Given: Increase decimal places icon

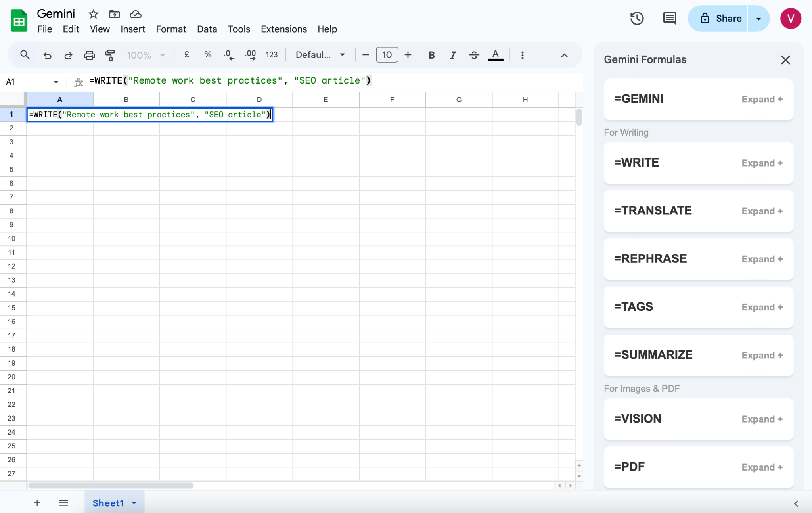Looking at the screenshot, I should click(x=250, y=55).
